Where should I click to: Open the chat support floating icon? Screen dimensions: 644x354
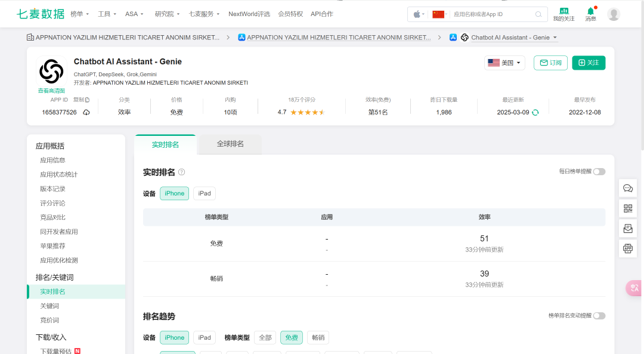(x=627, y=188)
